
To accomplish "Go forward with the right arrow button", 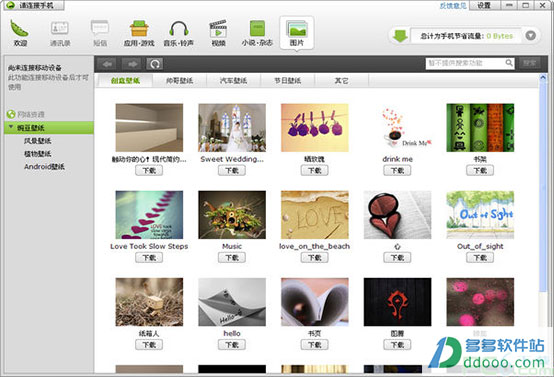I will click(x=132, y=64).
